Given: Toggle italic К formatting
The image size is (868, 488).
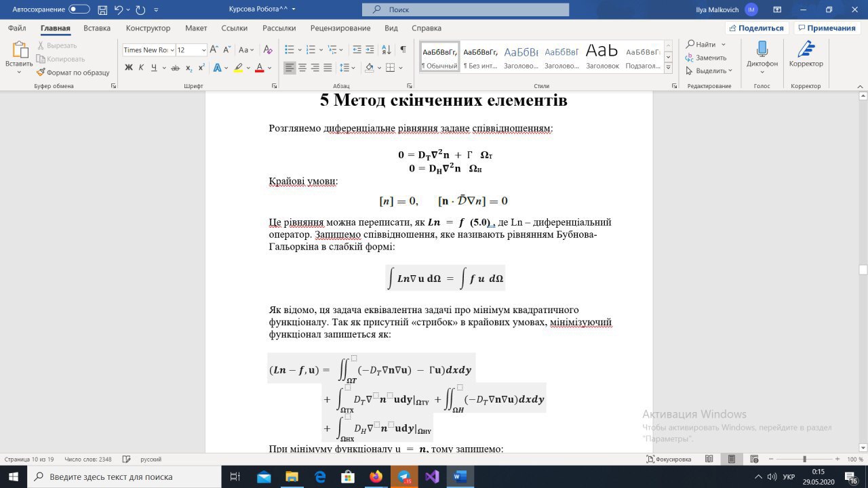Looking at the screenshot, I should (x=141, y=68).
